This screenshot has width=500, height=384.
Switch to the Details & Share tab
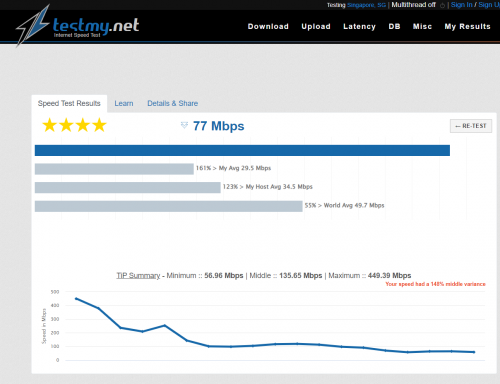pyautogui.click(x=173, y=103)
